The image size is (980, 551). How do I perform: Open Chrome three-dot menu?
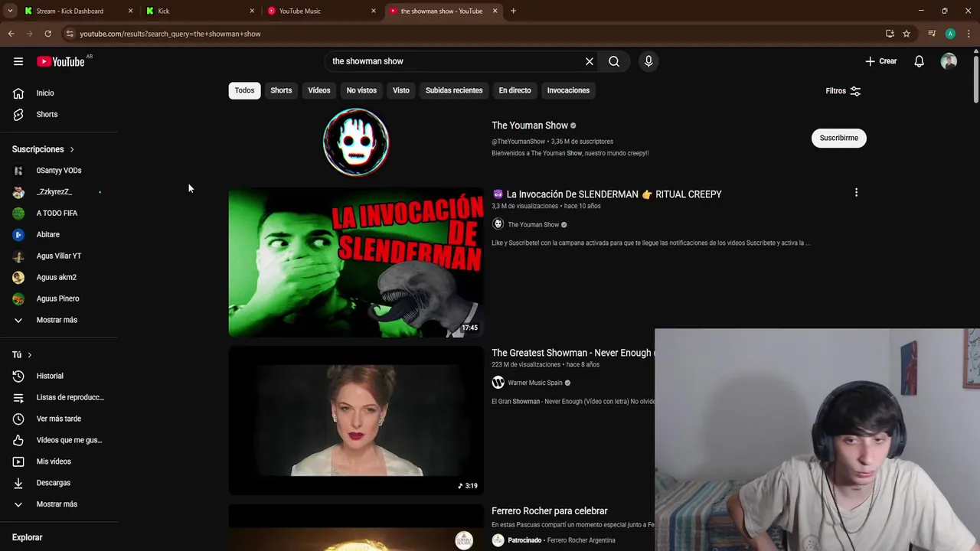969,34
